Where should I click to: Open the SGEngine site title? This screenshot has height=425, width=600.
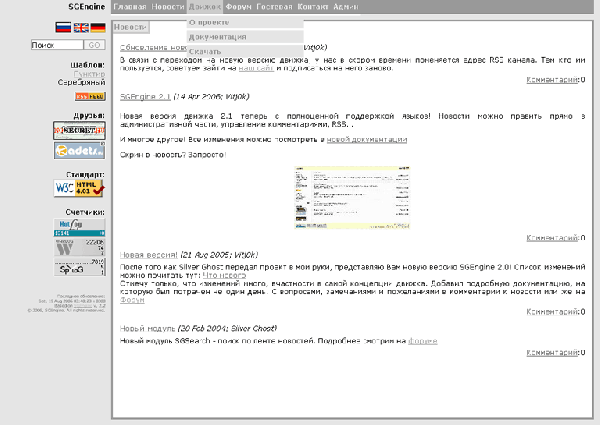(86, 7)
